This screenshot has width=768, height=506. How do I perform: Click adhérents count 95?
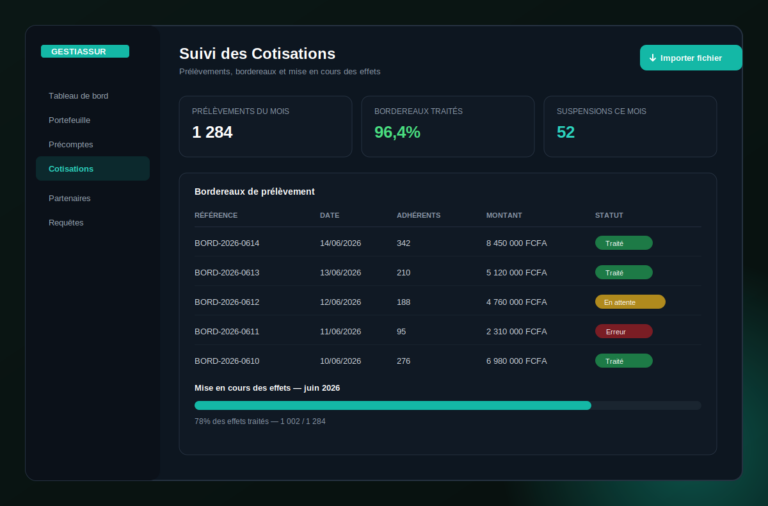tap(401, 332)
